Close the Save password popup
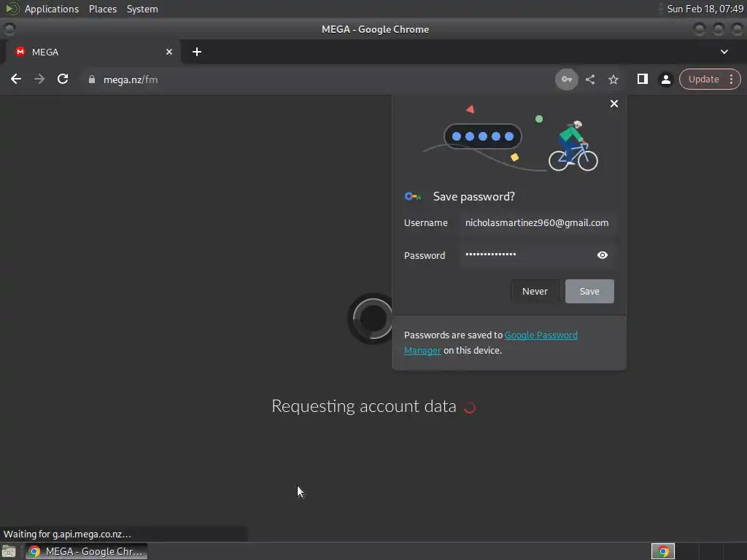747x560 pixels. coord(614,104)
